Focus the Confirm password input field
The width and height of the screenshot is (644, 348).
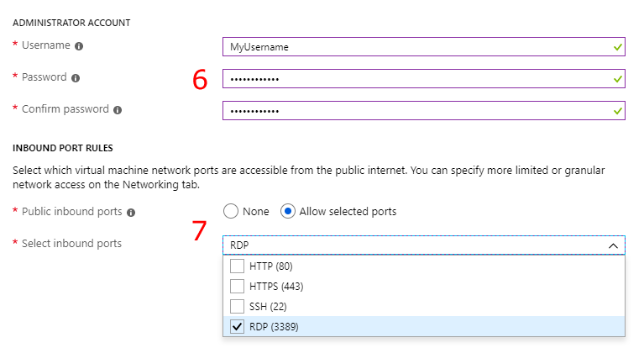click(x=424, y=111)
